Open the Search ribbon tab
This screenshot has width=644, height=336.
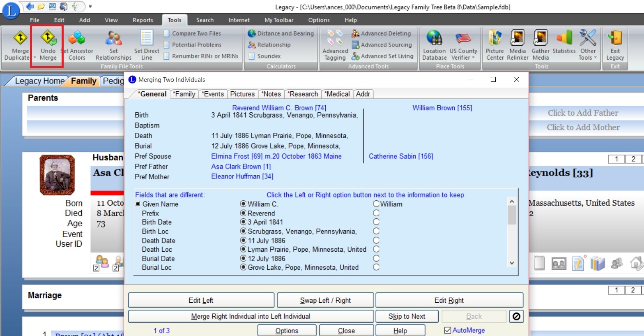(x=205, y=20)
